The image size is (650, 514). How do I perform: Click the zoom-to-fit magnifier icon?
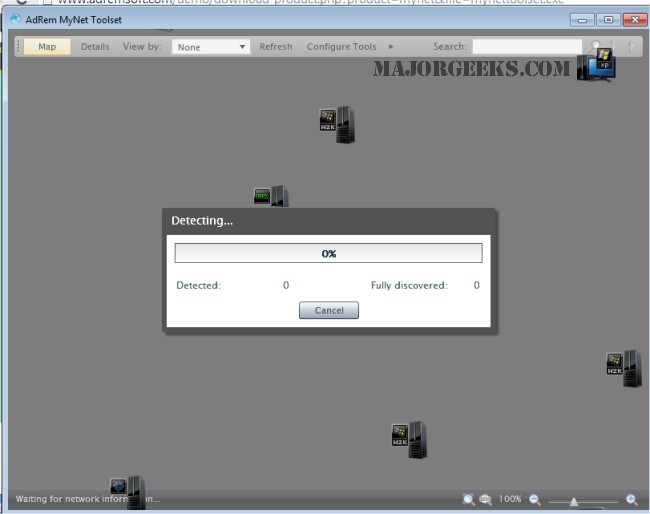(x=468, y=499)
